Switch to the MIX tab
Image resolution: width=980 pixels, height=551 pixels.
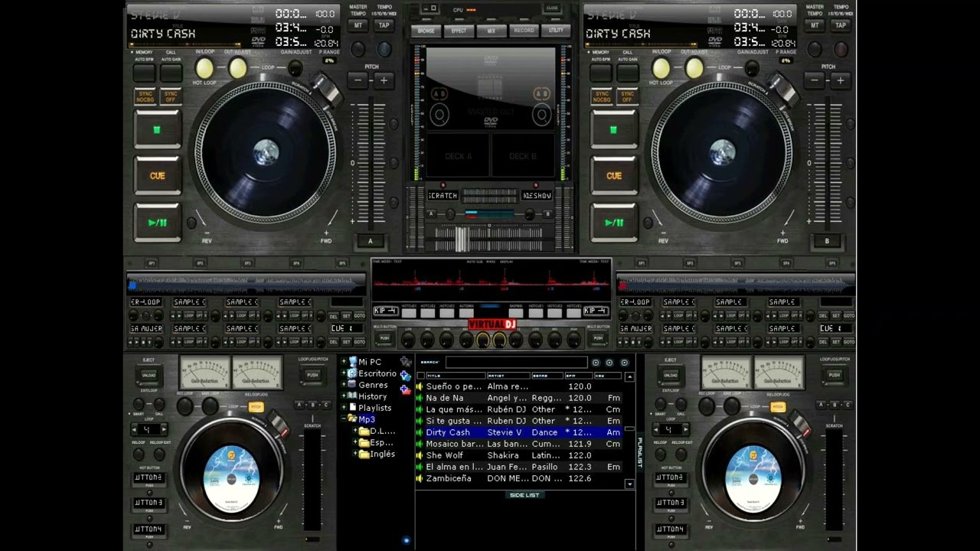[x=491, y=31]
